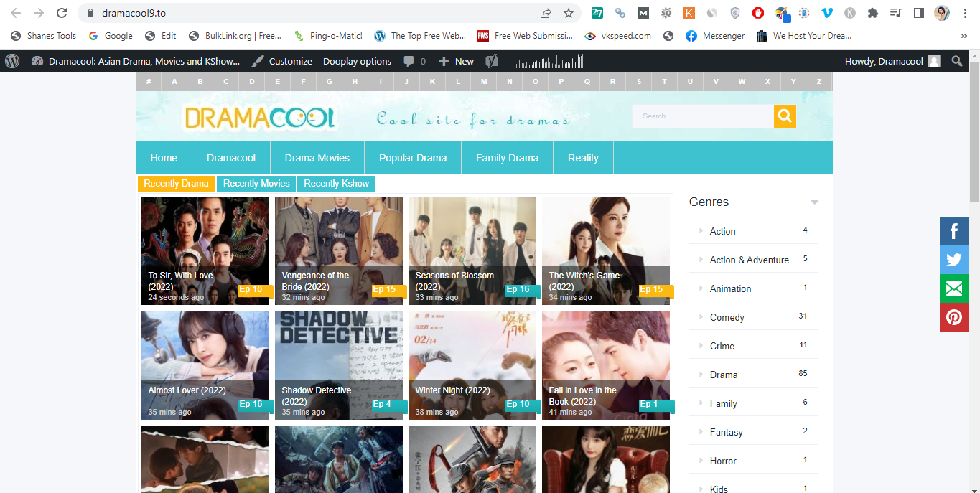The image size is (980, 493).
Task: Select the Recently Drama tab
Action: point(176,183)
